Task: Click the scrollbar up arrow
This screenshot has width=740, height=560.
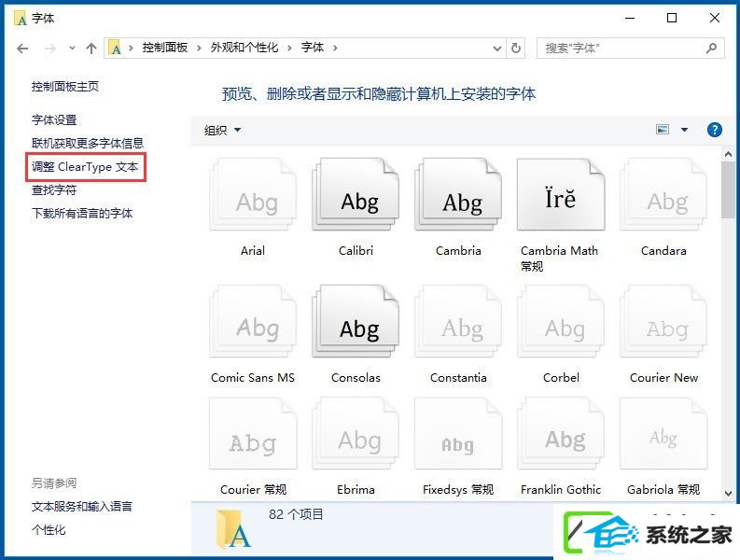Action: 728,154
